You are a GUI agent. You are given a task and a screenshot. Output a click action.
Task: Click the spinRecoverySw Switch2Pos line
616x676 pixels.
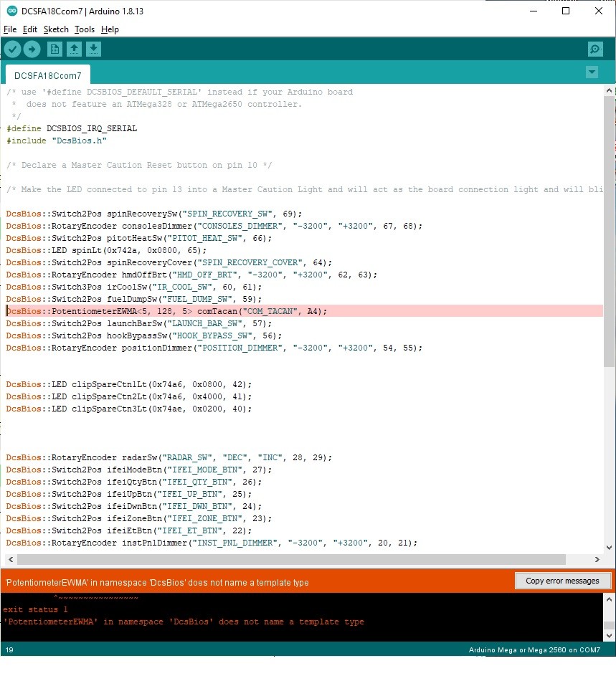[154, 214]
